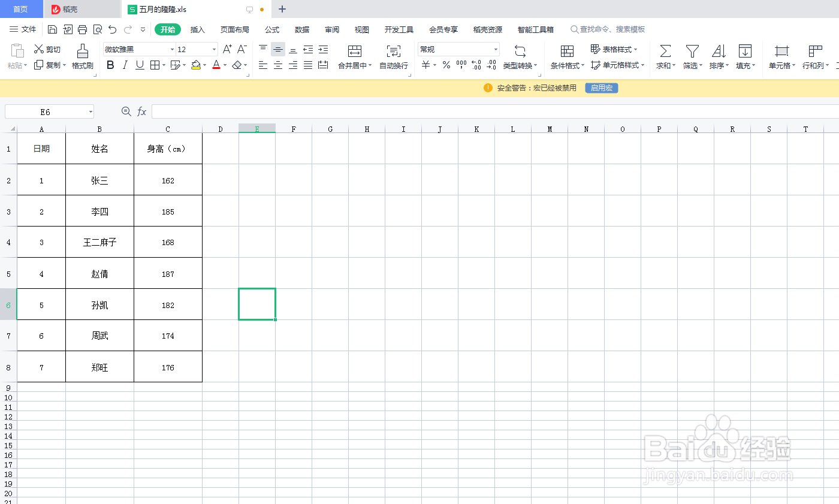The width and height of the screenshot is (839, 504).
Task: Open the 筛选 filter tool
Action: (x=692, y=57)
